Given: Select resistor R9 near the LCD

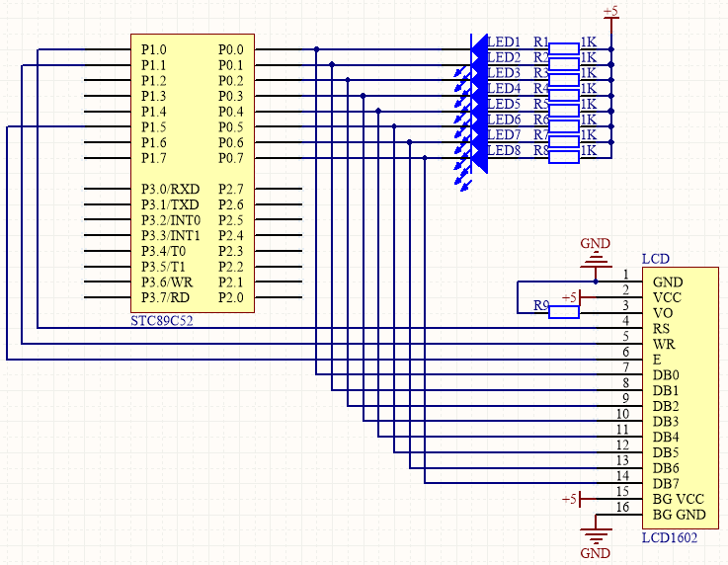Looking at the screenshot, I should tap(564, 312).
